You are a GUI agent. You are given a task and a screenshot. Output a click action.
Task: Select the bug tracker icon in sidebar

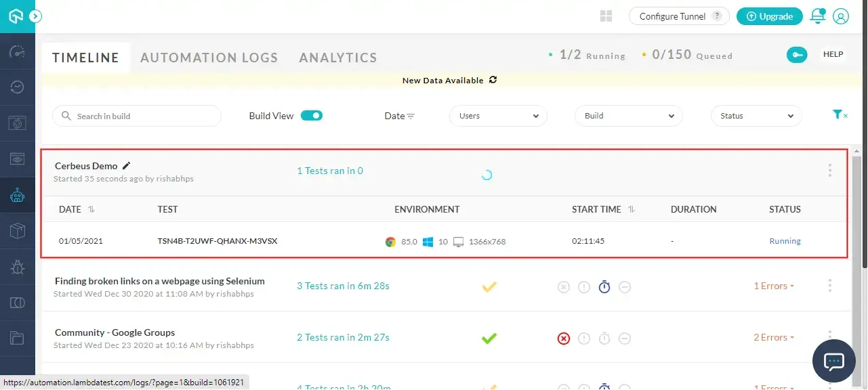click(18, 267)
